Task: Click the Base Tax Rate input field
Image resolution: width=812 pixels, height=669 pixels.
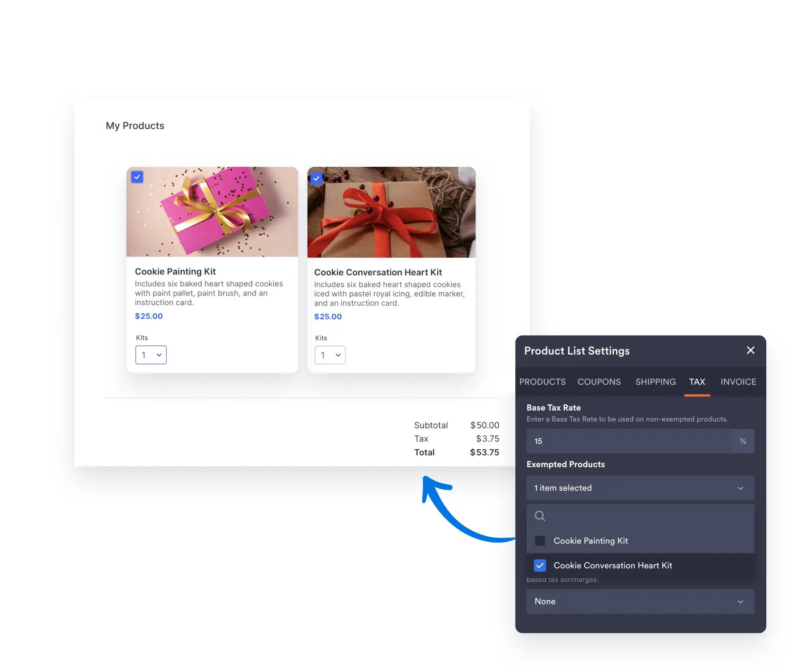Action: [x=630, y=441]
